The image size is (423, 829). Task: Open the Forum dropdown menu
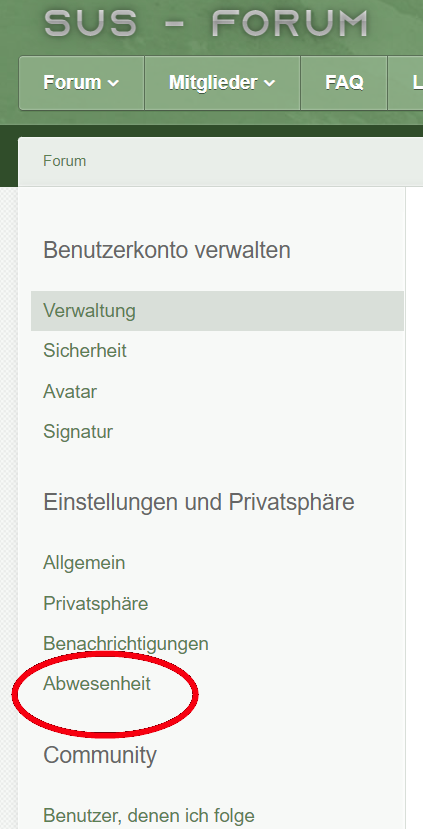81,83
